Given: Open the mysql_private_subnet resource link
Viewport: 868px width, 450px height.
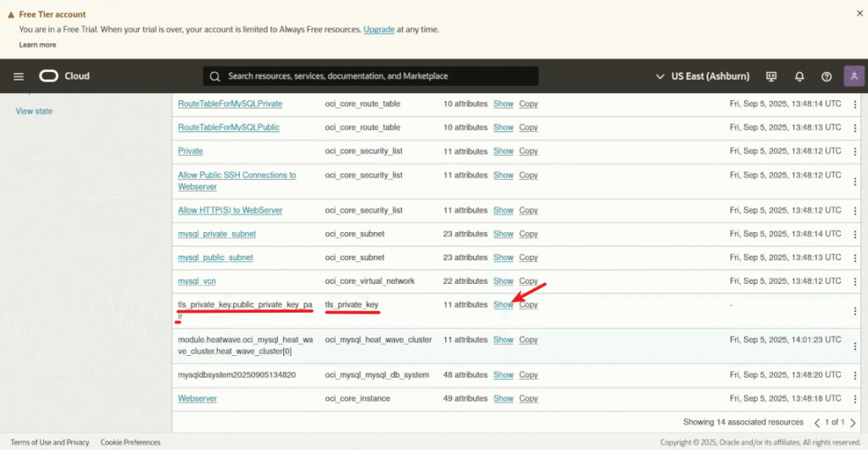Looking at the screenshot, I should coord(216,233).
